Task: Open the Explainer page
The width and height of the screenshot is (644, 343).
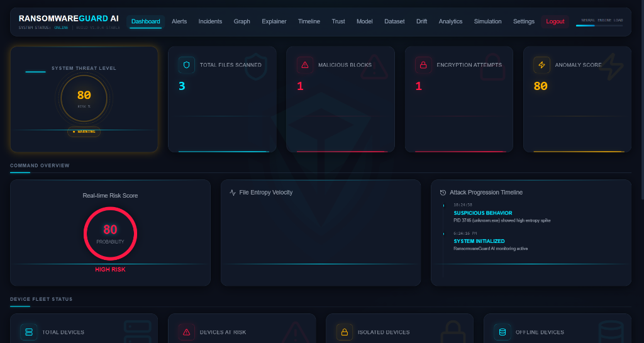Action: pyautogui.click(x=274, y=21)
